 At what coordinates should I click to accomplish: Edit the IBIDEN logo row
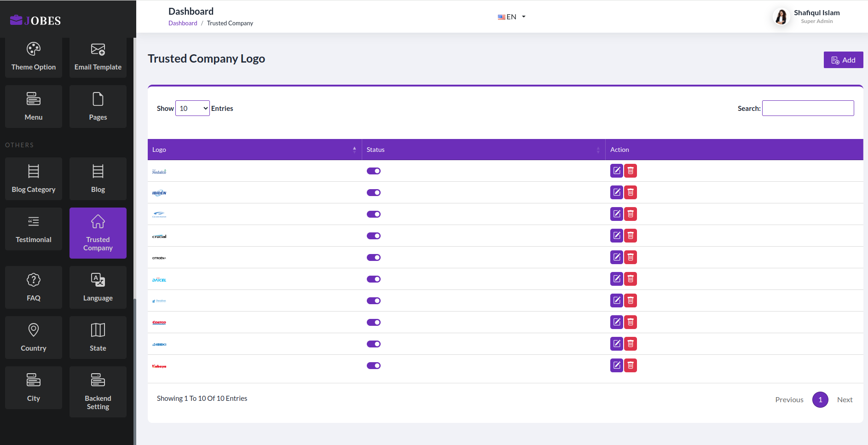(617, 192)
